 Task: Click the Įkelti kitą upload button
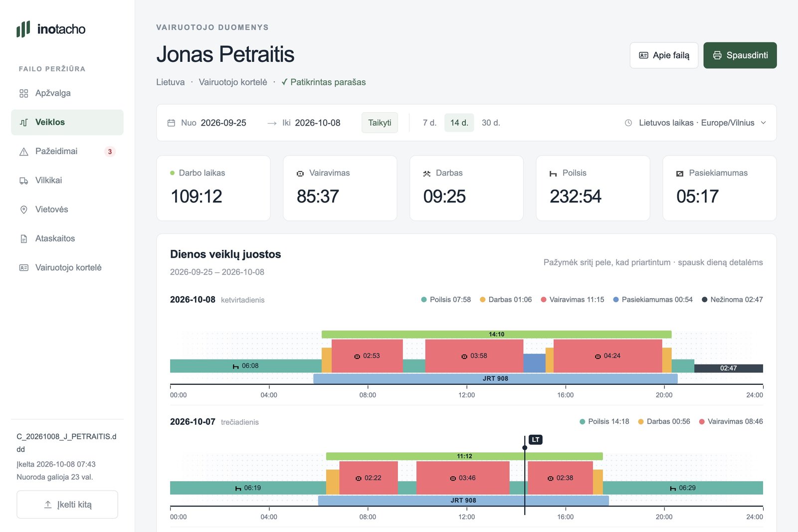click(67, 505)
